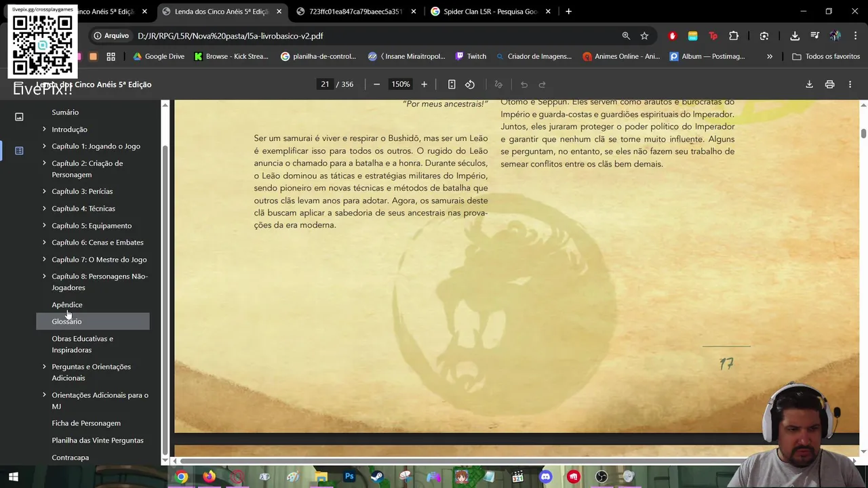Zoom out the PDF with minus button
This screenshot has width=868, height=488.
point(376,84)
